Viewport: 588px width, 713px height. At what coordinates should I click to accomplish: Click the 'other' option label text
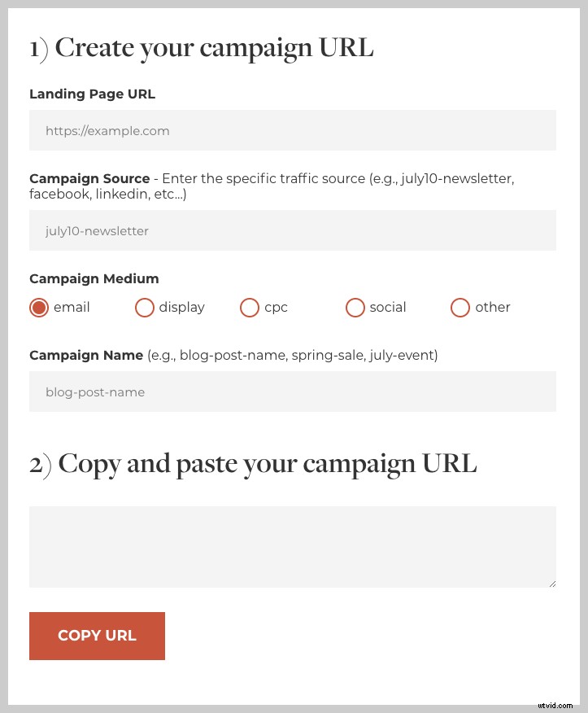tap(493, 308)
